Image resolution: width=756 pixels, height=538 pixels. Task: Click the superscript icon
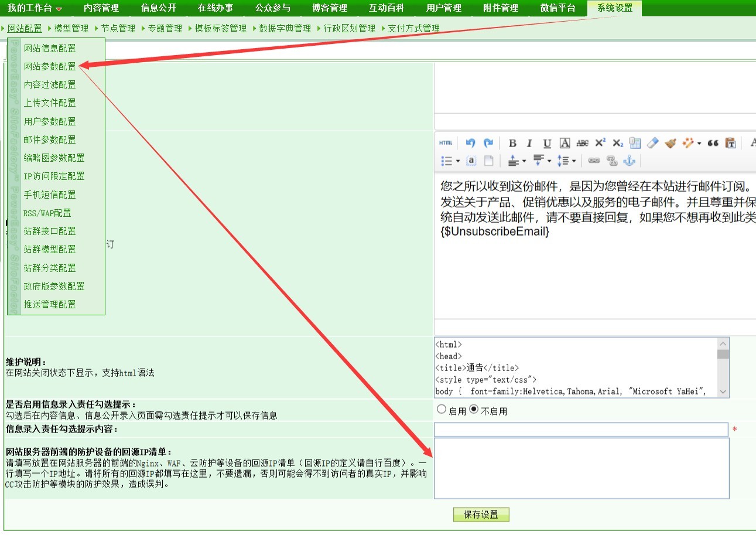[x=600, y=143]
